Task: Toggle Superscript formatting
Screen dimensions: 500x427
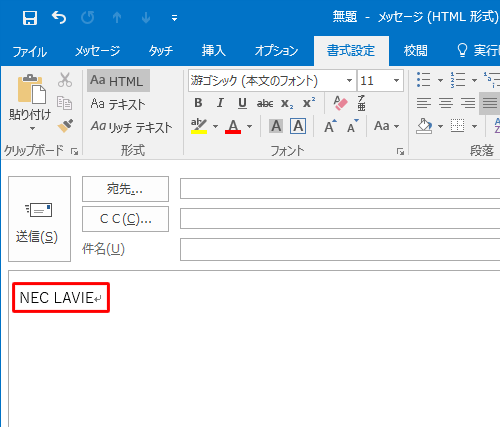Action: (x=309, y=103)
